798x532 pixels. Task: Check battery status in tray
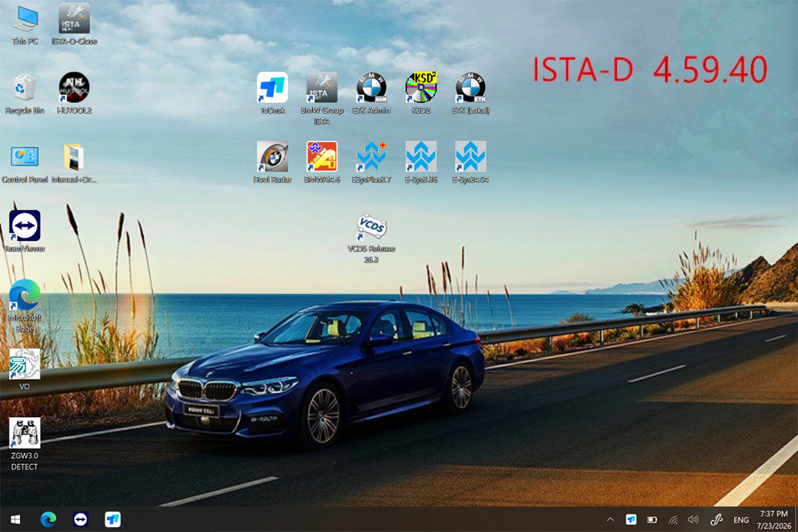pyautogui.click(x=652, y=519)
